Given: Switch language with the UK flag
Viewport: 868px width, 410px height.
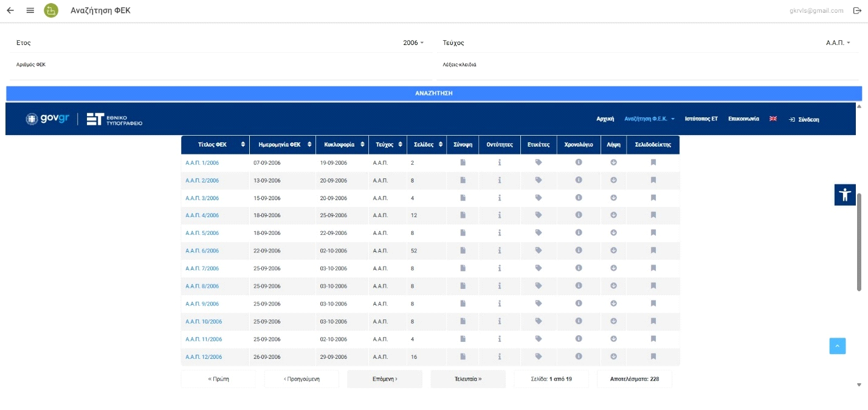Looking at the screenshot, I should 773,119.
